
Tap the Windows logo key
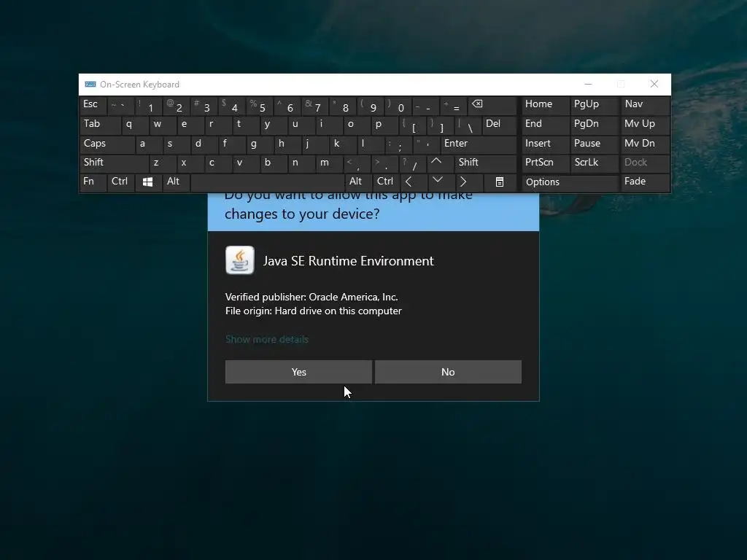tap(147, 182)
